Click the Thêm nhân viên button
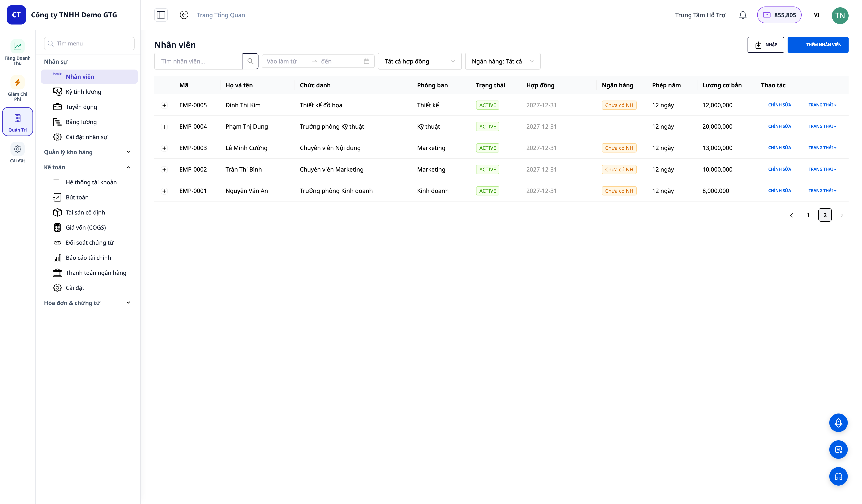The width and height of the screenshot is (862, 504). pos(818,45)
